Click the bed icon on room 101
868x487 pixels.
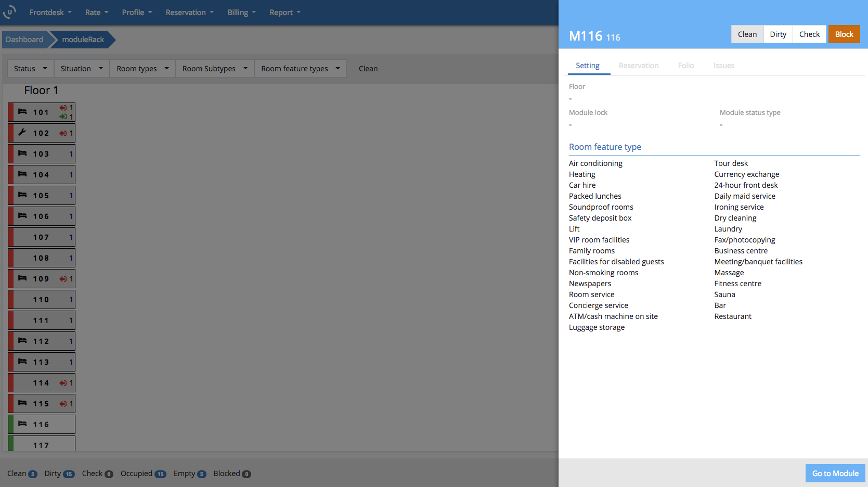[x=22, y=112]
